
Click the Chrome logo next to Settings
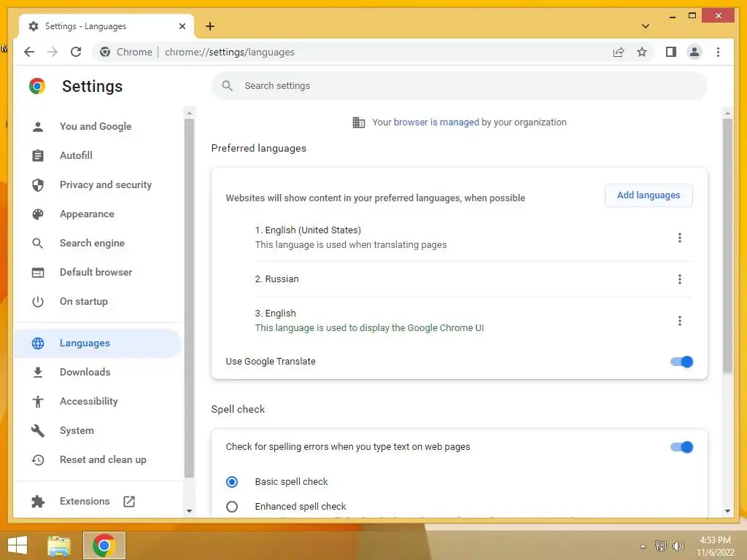(37, 86)
